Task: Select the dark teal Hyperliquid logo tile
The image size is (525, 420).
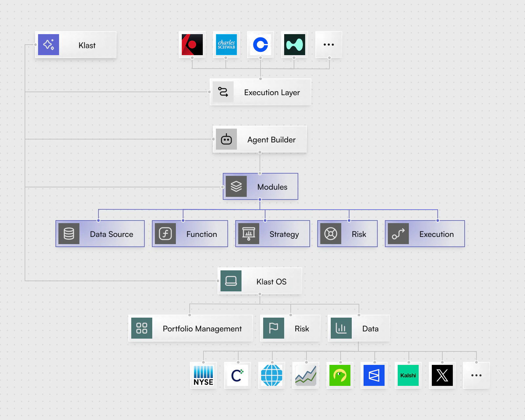Action: click(295, 45)
